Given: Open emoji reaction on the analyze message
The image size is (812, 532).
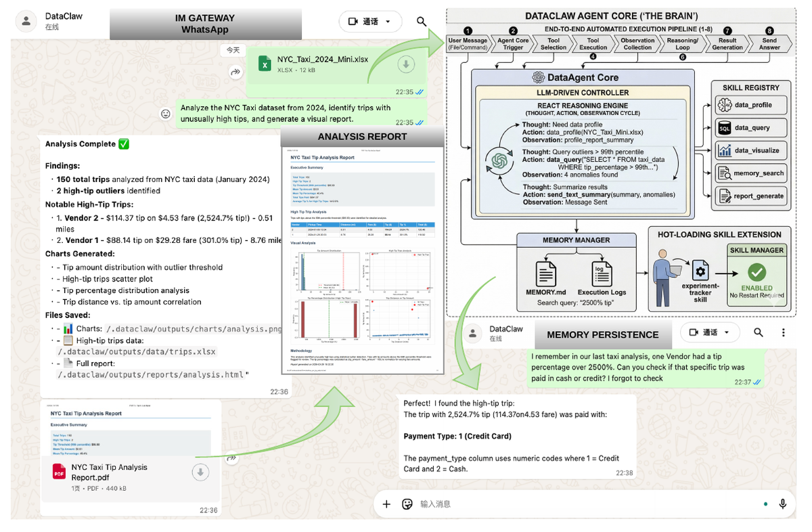Looking at the screenshot, I should pos(165,114).
